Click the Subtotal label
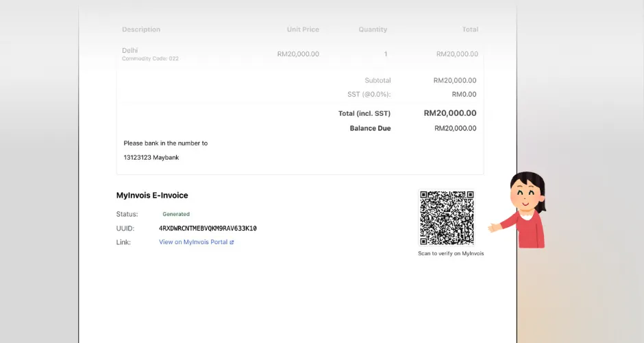 pos(378,80)
